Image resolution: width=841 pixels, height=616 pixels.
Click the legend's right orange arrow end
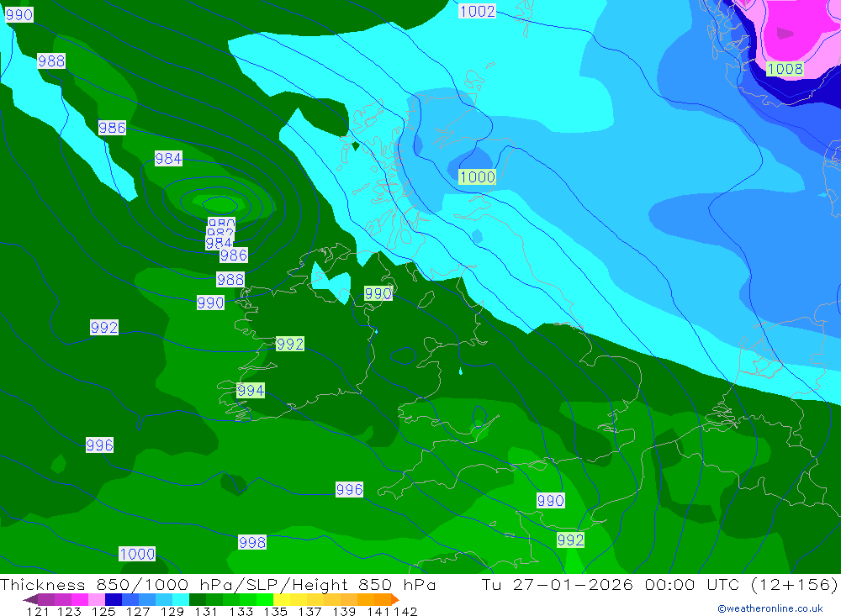(394, 599)
